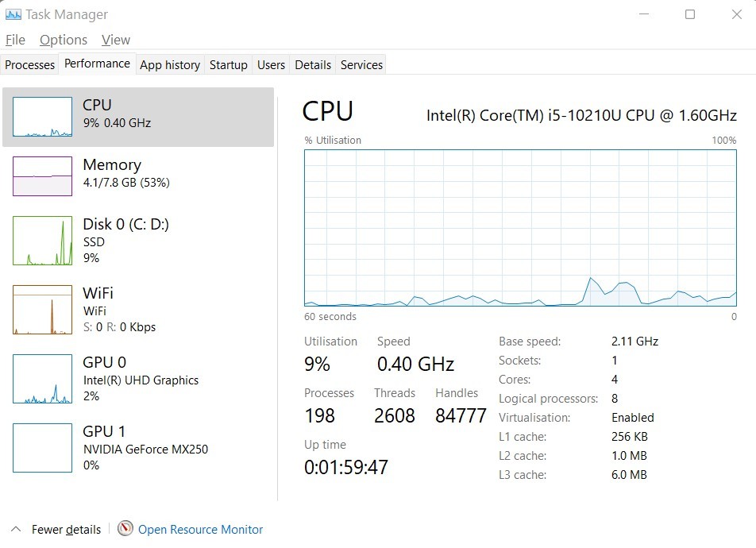Image resolution: width=756 pixels, height=548 pixels.
Task: Switch to the Processes tab
Action: point(30,64)
